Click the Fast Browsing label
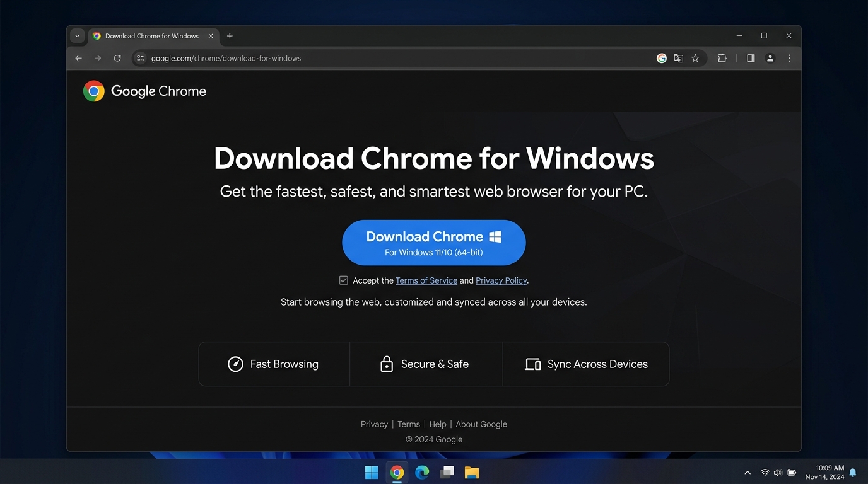The width and height of the screenshot is (868, 484). pyautogui.click(x=284, y=364)
